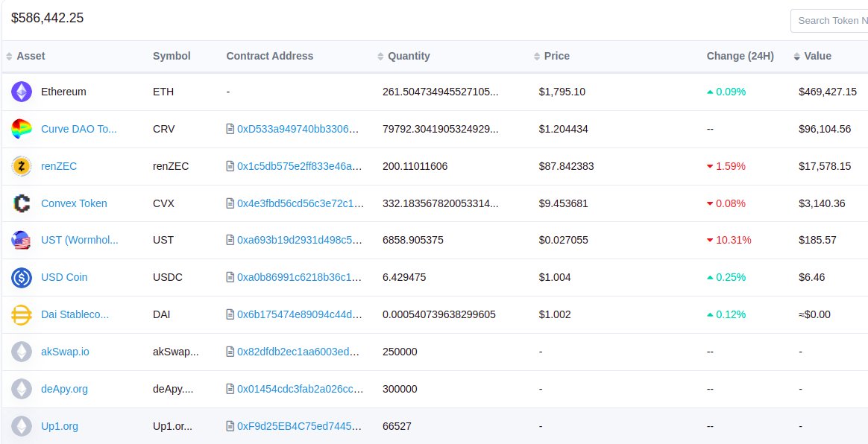This screenshot has height=444, width=868.
Task: Open renZEC contract address 0x1c5db575e2ff833e46a
Action: pos(300,166)
